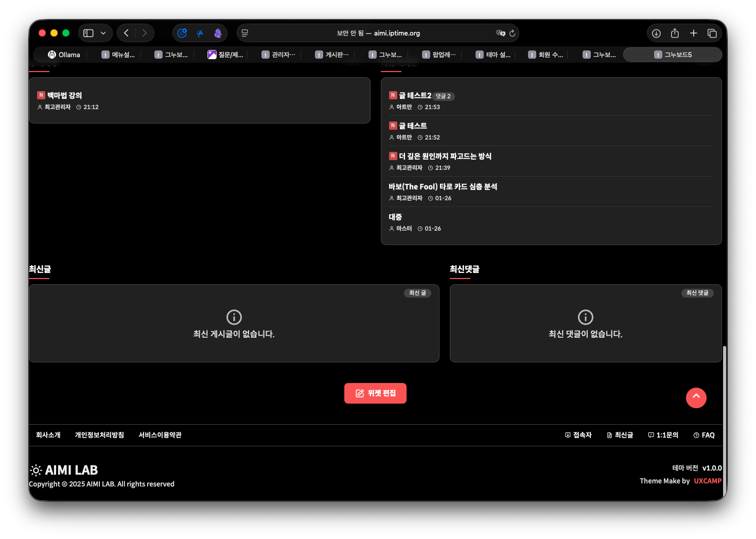Click the Share icon in Safari toolbar

point(675,33)
